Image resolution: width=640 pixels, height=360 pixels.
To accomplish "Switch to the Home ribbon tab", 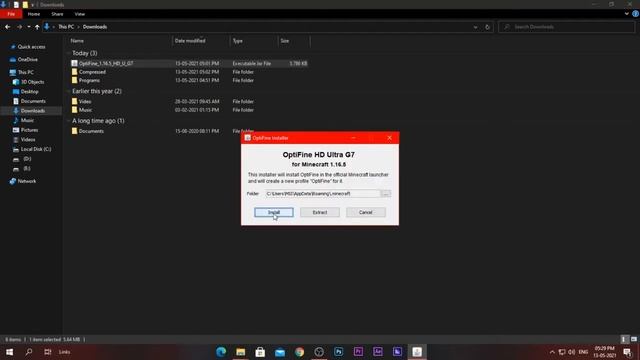I will [34, 14].
